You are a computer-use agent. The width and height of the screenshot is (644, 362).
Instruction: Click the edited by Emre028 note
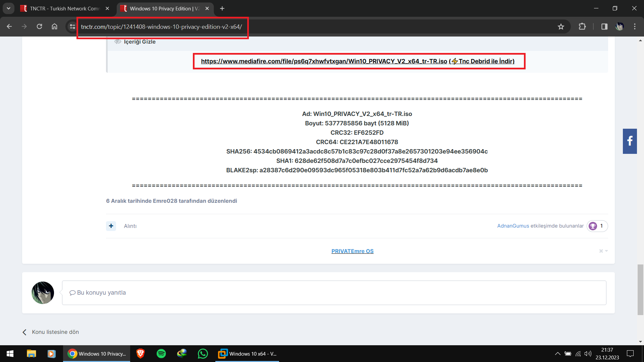coord(171,201)
